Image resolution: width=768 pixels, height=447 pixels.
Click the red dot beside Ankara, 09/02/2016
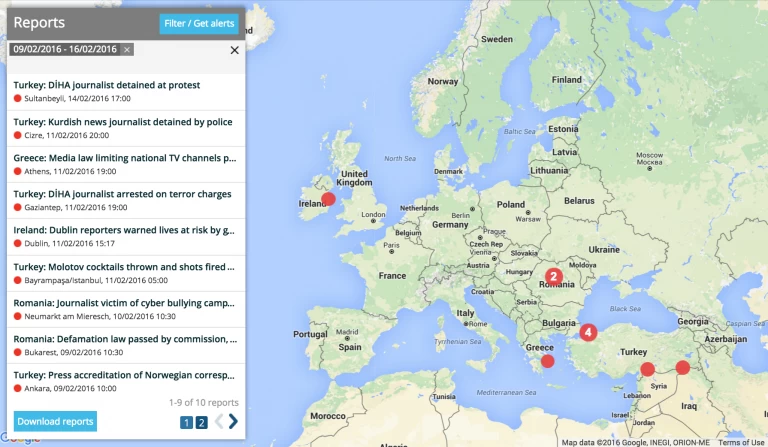[x=18, y=388]
